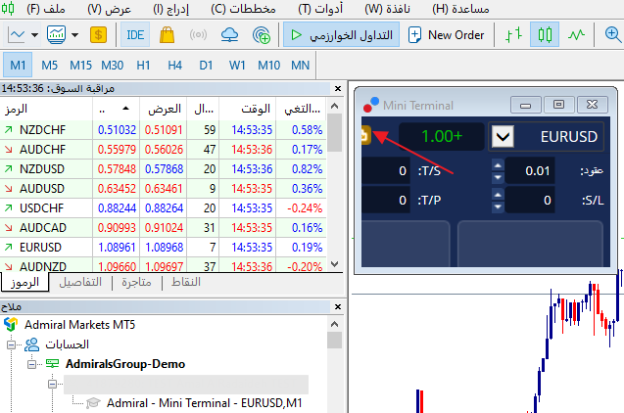Image resolution: width=624 pixels, height=413 pixels.
Task: Close the Navigator ملاح panel
Action: (x=338, y=307)
